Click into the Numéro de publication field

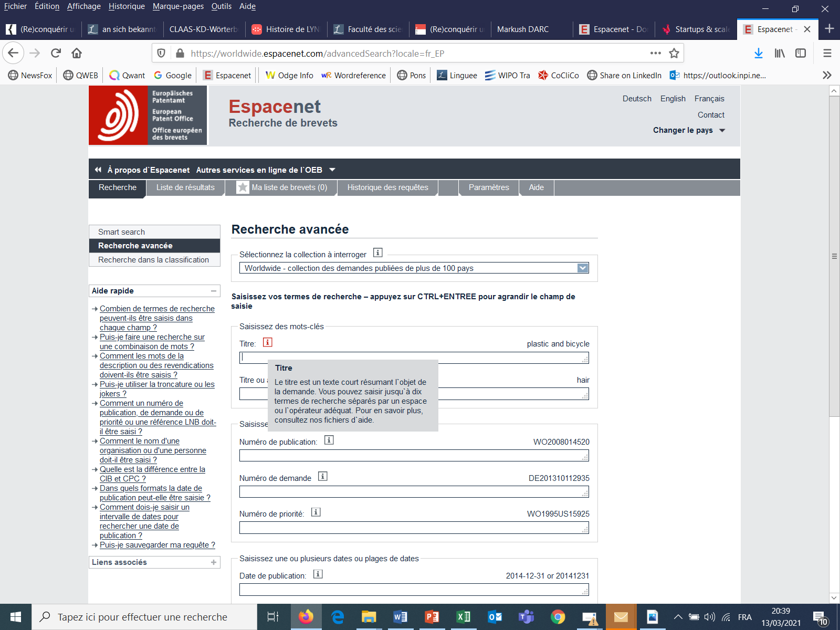pos(414,456)
